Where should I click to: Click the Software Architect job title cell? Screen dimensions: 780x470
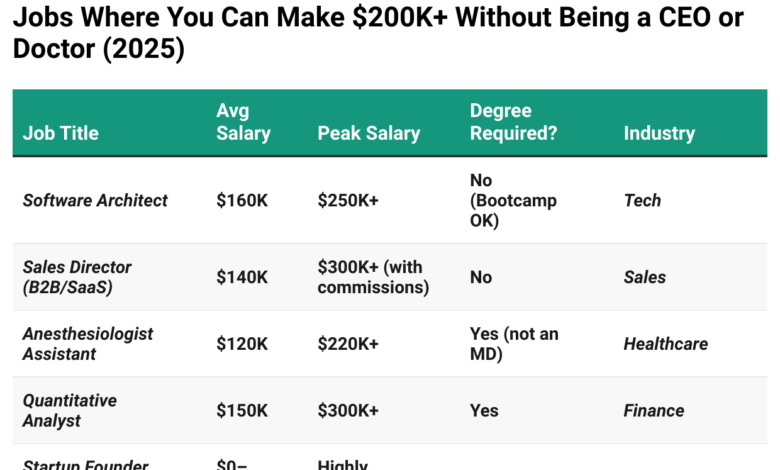[x=95, y=200]
